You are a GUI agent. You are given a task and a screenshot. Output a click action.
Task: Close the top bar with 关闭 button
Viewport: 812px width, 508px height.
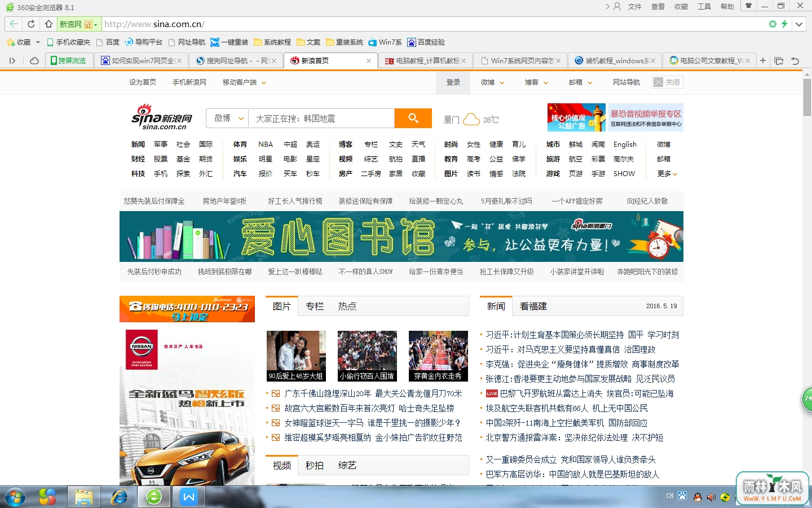pyautogui.click(x=667, y=82)
